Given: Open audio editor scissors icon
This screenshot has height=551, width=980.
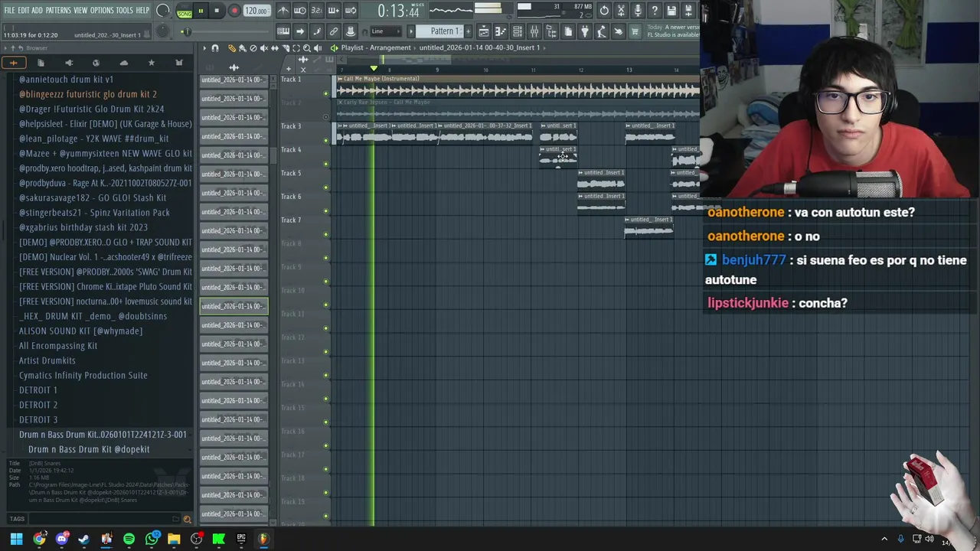Looking at the screenshot, I should [621, 11].
